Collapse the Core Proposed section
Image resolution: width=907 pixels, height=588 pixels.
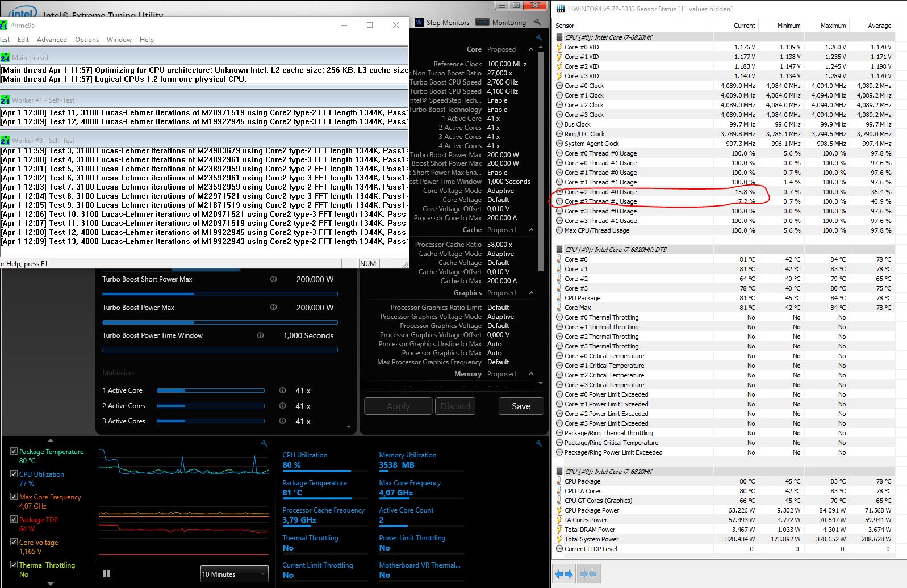(531, 49)
